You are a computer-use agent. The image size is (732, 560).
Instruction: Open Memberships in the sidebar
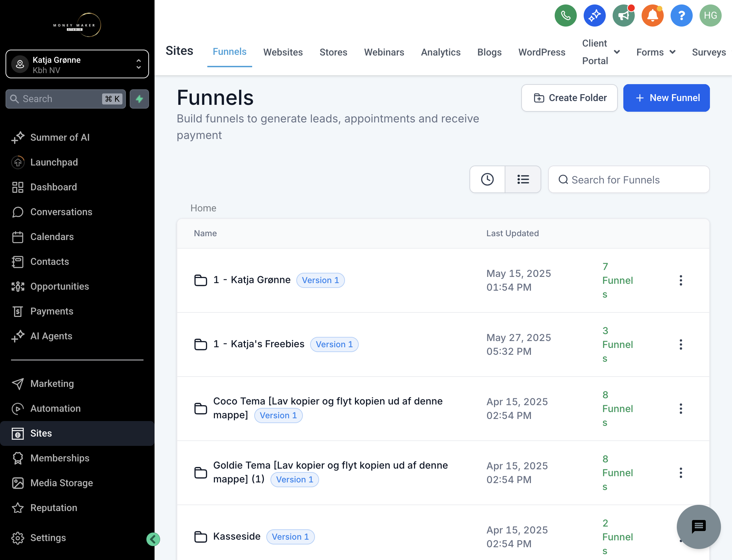[x=77, y=458]
